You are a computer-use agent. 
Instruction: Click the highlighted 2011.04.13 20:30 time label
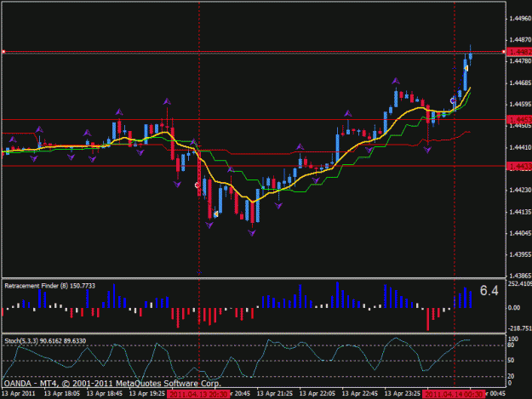pos(198,394)
